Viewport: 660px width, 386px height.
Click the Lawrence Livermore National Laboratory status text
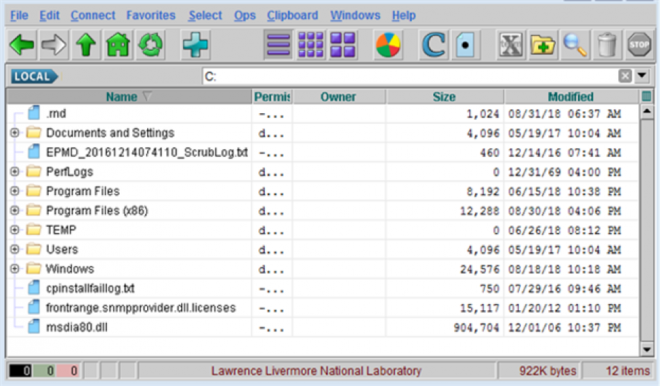(316, 371)
